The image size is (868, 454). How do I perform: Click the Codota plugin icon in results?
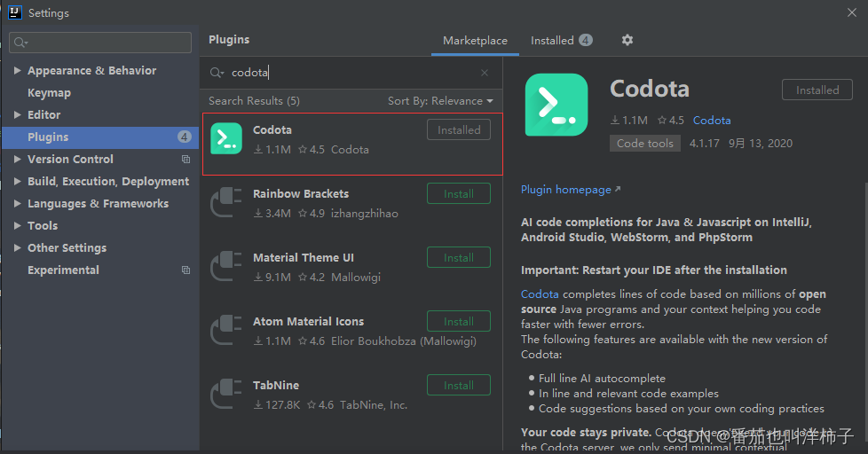(226, 138)
